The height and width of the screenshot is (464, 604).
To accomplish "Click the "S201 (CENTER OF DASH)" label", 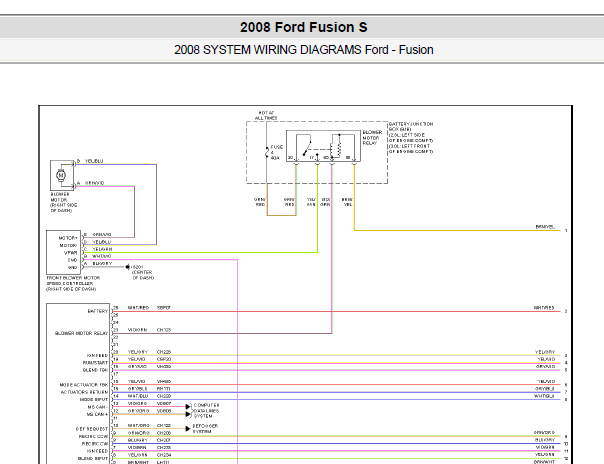I will [x=142, y=272].
